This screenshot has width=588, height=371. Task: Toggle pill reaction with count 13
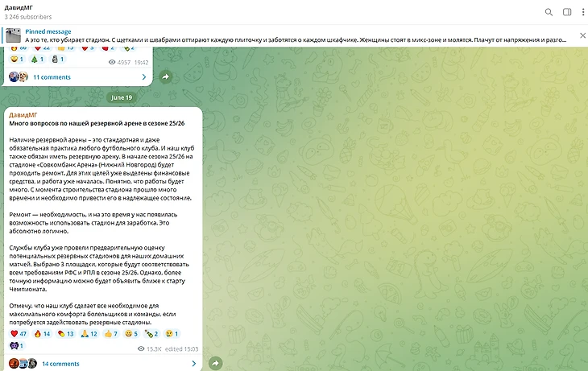(65, 333)
